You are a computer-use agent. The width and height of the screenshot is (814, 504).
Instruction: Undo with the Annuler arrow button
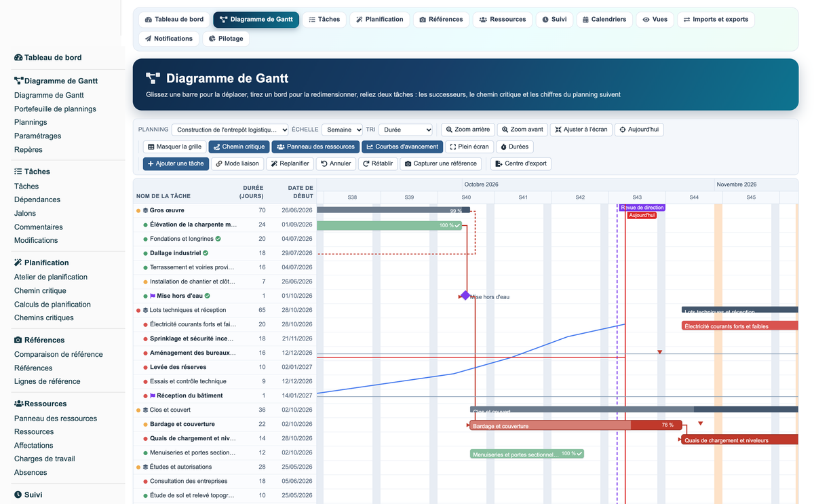[x=336, y=163]
